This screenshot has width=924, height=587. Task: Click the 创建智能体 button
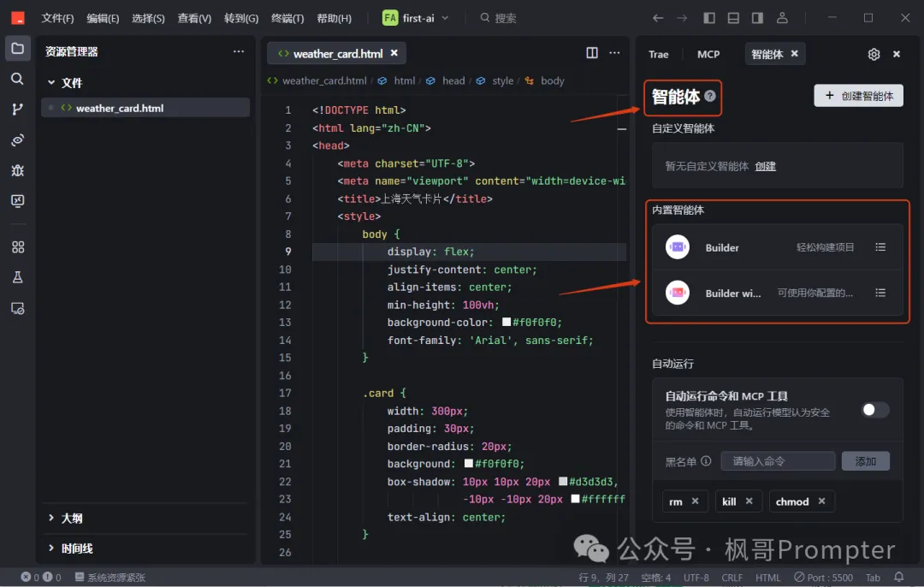click(858, 96)
